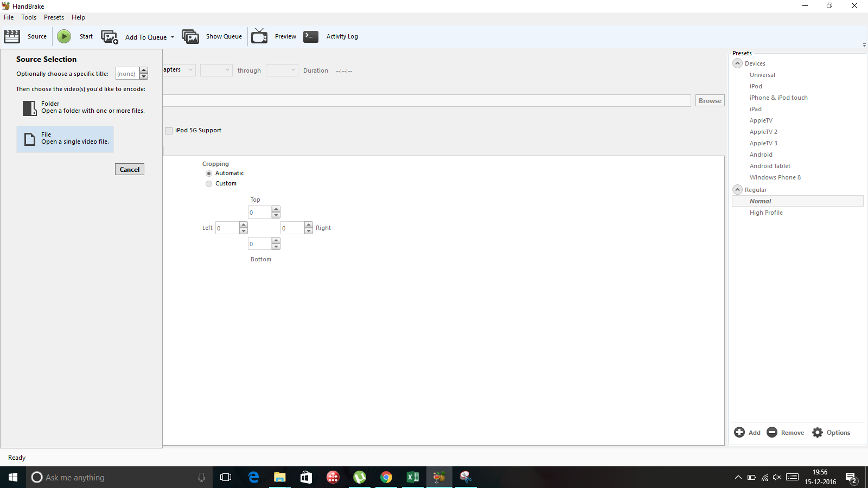Open uTorrent from taskbar
The height and width of the screenshot is (488, 868).
point(360,477)
